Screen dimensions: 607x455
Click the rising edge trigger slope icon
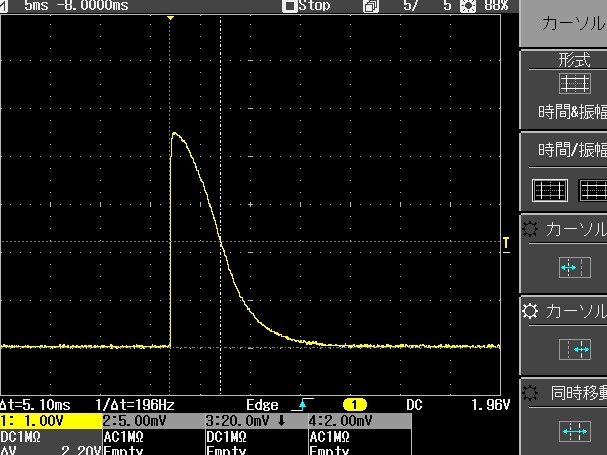tap(302, 405)
